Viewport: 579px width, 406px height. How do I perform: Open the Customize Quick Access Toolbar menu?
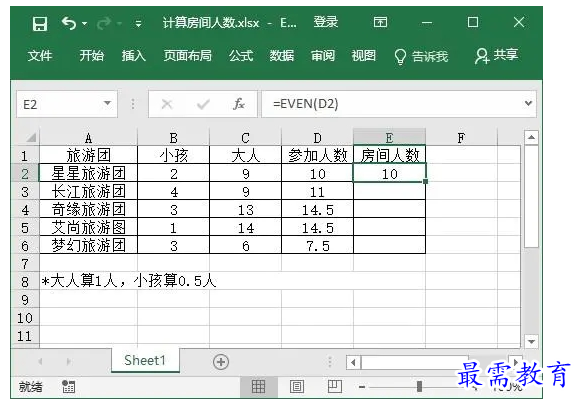click(x=138, y=24)
